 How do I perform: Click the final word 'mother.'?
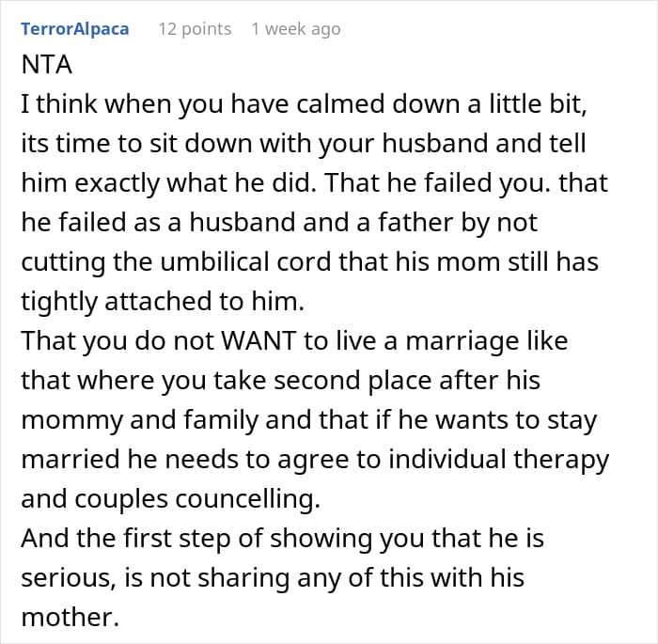click(70, 617)
